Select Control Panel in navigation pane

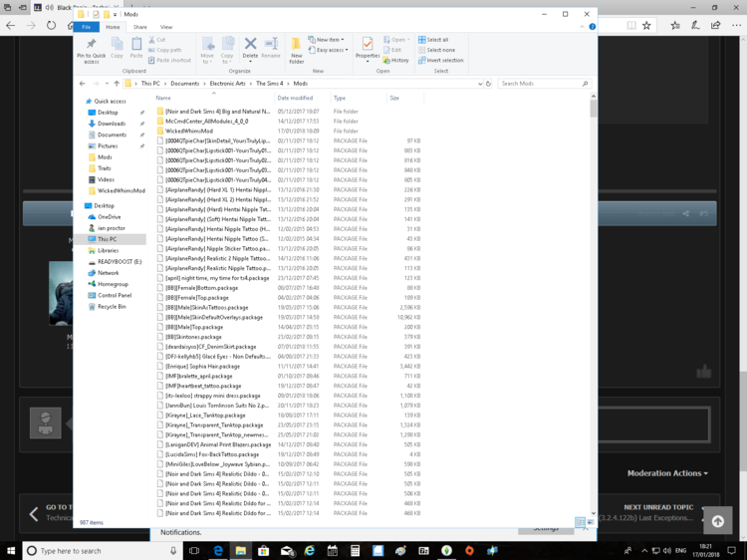pos(115,296)
